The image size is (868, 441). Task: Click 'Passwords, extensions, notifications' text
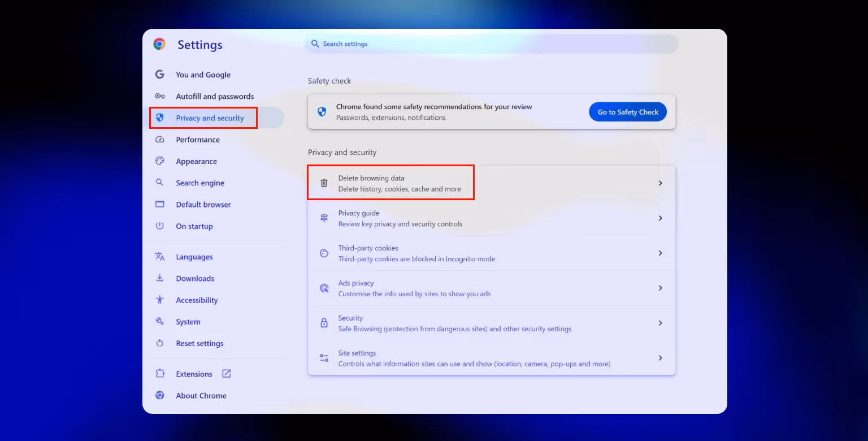(390, 118)
